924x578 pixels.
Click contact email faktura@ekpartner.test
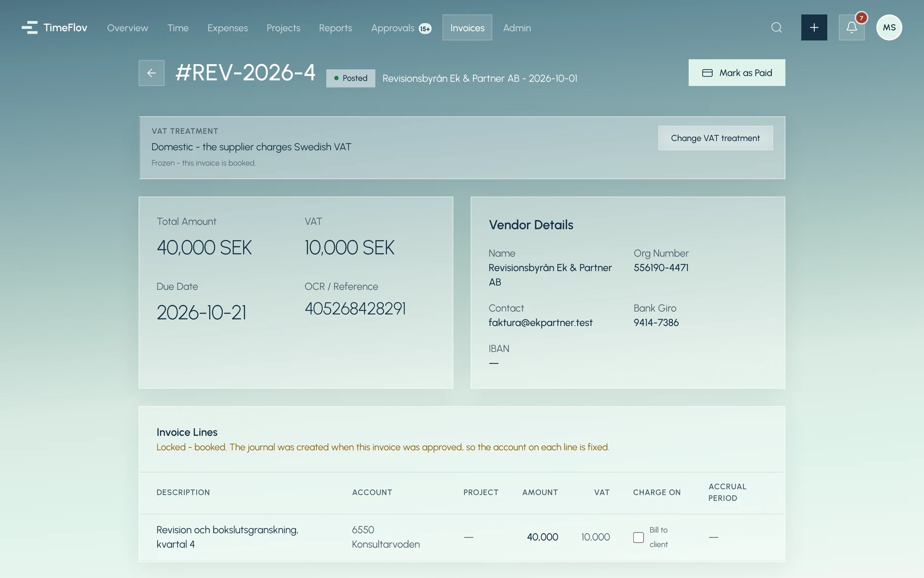540,322
